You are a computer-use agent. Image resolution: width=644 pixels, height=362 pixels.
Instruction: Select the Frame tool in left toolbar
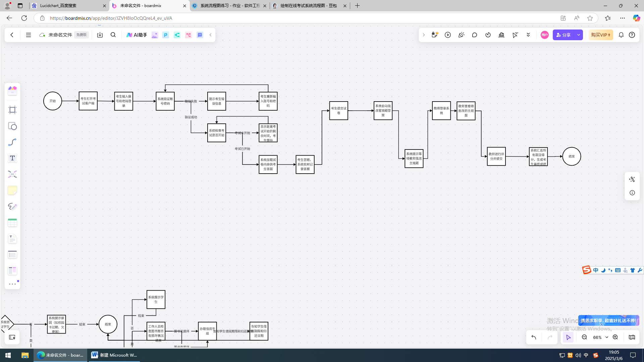click(x=12, y=110)
